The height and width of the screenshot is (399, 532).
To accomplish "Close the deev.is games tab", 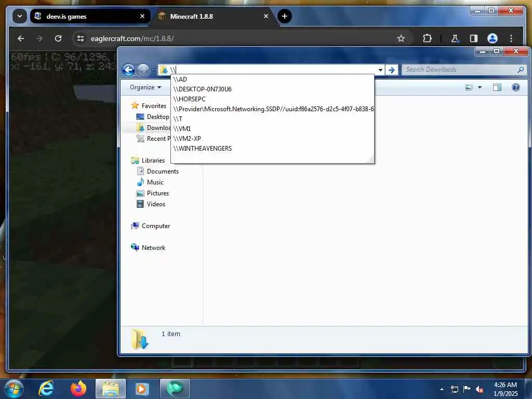I will (142, 16).
